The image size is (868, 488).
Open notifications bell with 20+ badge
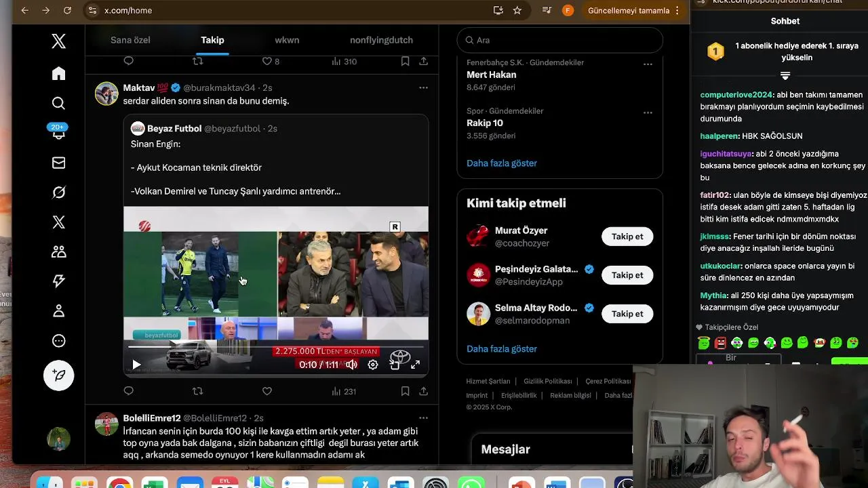pyautogui.click(x=59, y=131)
